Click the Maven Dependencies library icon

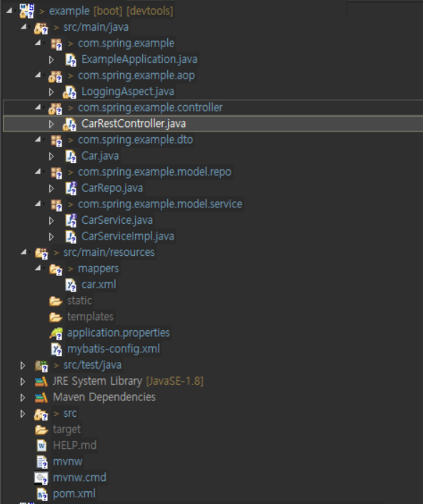[x=41, y=397]
